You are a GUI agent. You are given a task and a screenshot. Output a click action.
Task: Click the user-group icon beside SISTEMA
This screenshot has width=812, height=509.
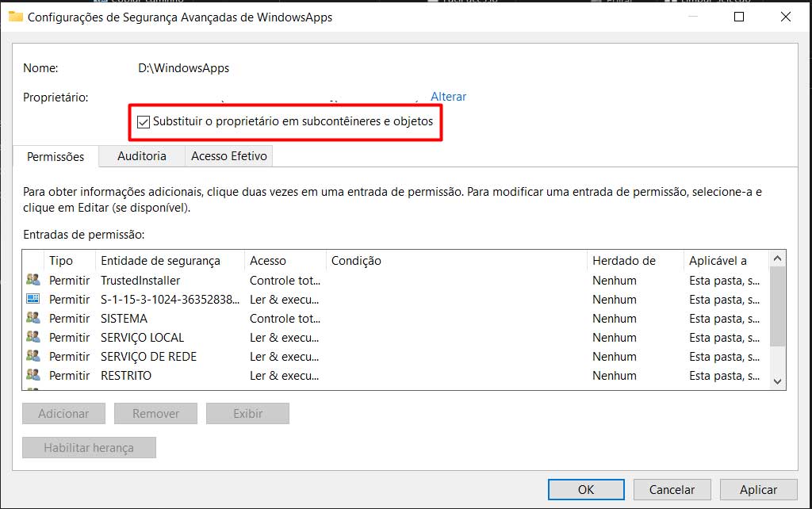click(33, 318)
